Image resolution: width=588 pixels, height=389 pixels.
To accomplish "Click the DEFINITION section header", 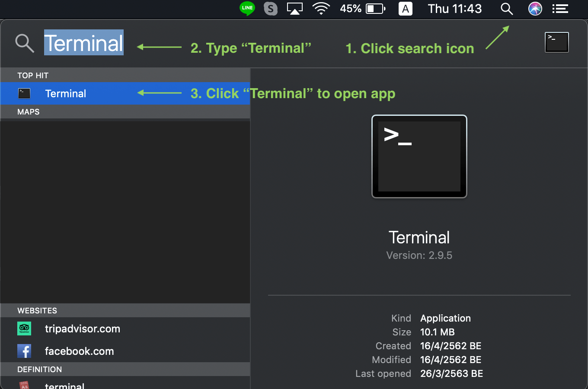I will pyautogui.click(x=125, y=369).
